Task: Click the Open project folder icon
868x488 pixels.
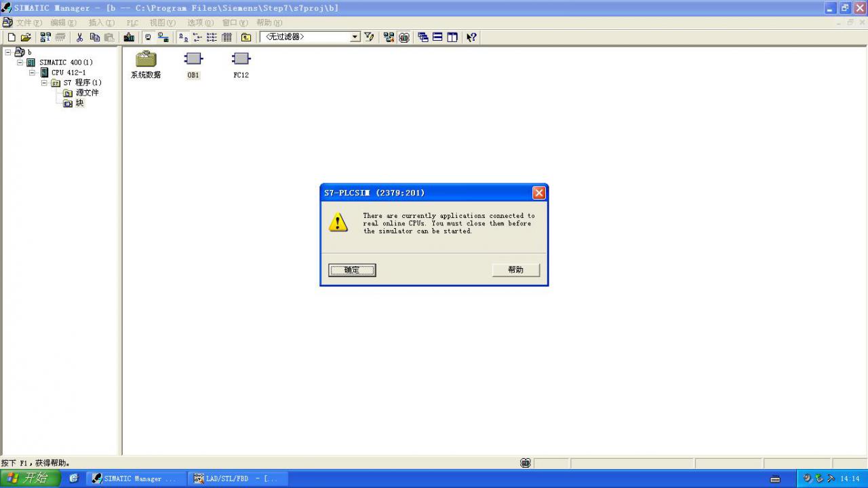Action: (x=26, y=37)
